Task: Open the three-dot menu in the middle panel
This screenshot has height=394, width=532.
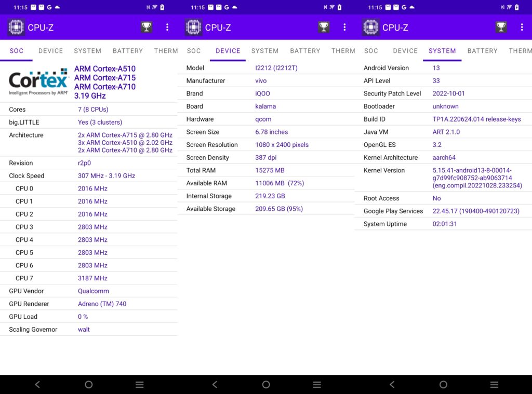Action: pos(345,27)
